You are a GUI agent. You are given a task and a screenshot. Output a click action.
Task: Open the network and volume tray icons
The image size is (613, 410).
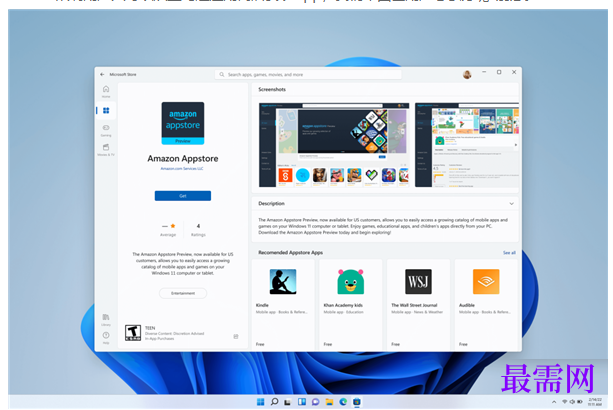point(572,402)
